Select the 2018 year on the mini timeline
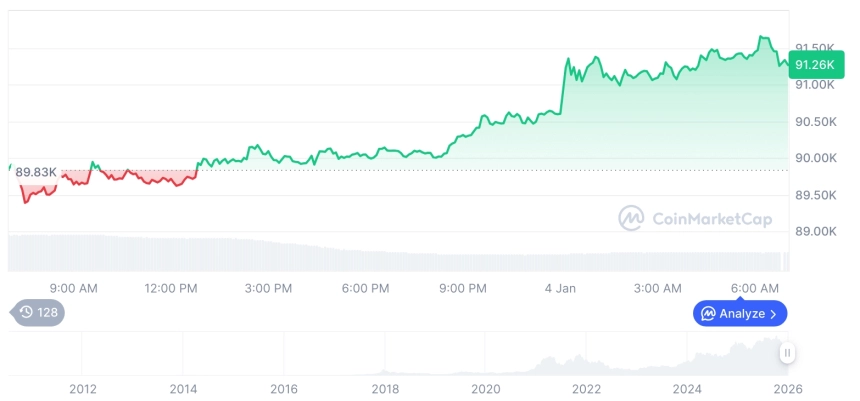Image resolution: width=860 pixels, height=401 pixels. [385, 388]
